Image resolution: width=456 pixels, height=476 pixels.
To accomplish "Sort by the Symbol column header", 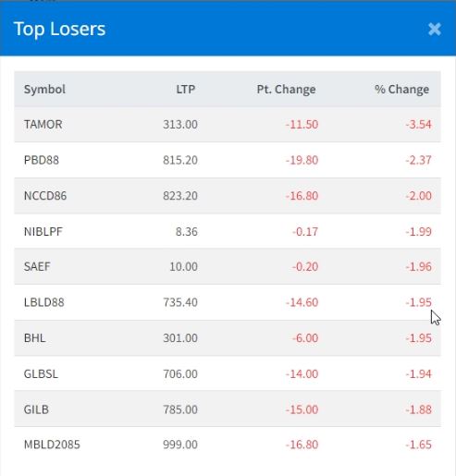I will pos(44,90).
